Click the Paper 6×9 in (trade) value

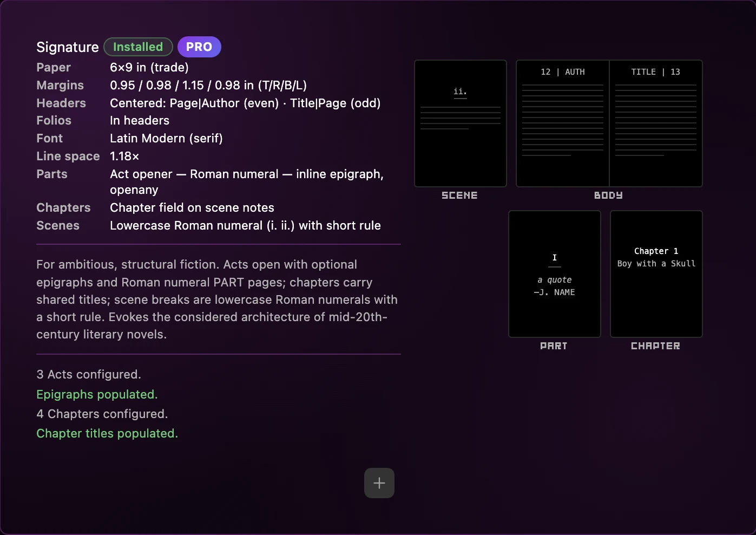point(149,68)
